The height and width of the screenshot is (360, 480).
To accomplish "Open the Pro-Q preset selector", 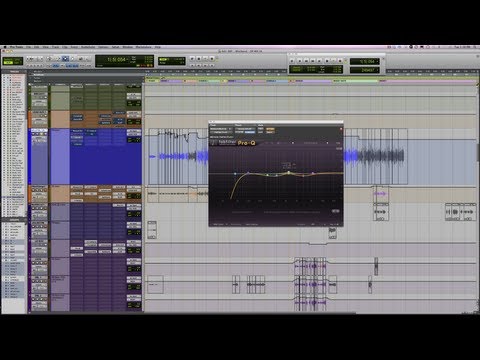I will pyautogui.click(x=310, y=143).
